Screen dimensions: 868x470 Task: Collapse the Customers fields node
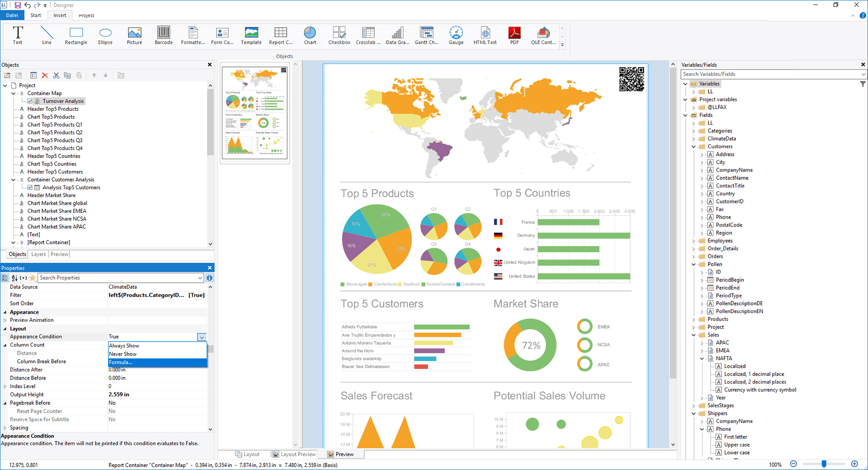click(x=693, y=146)
